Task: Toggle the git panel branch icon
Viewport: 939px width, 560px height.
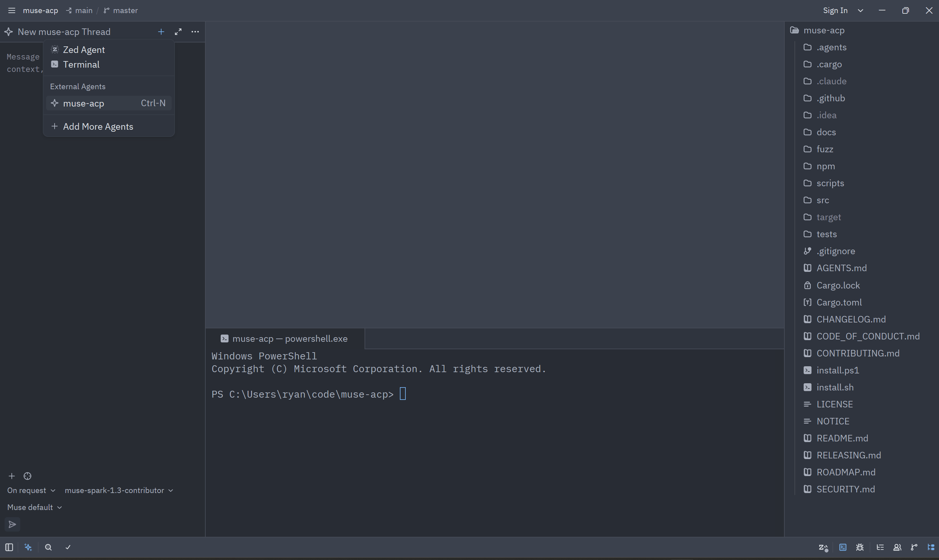Action: click(x=914, y=548)
